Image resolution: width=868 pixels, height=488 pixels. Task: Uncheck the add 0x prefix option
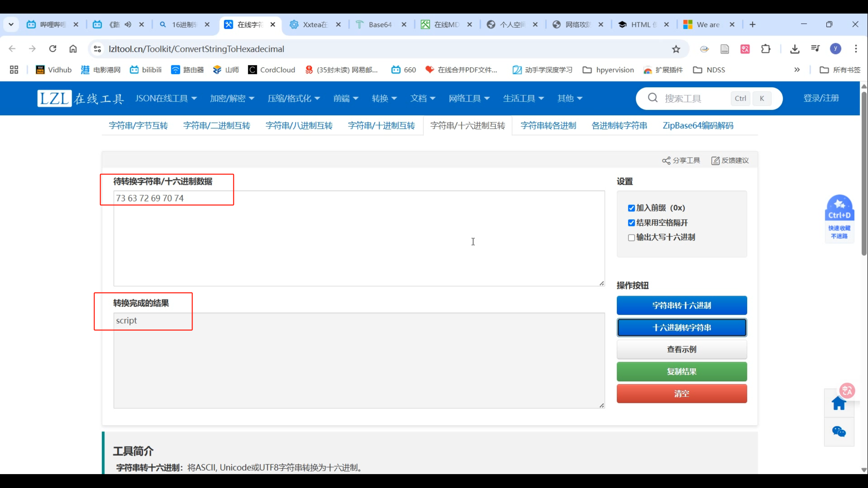631,208
